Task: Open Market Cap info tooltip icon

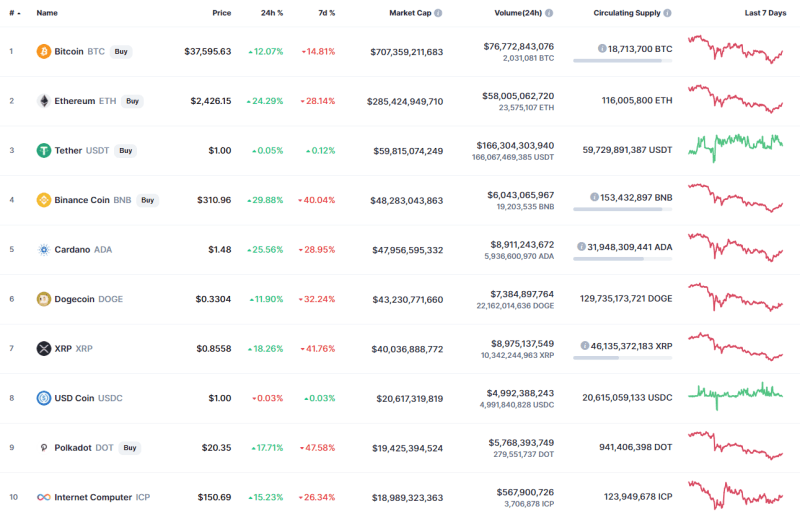Action: 438,13
